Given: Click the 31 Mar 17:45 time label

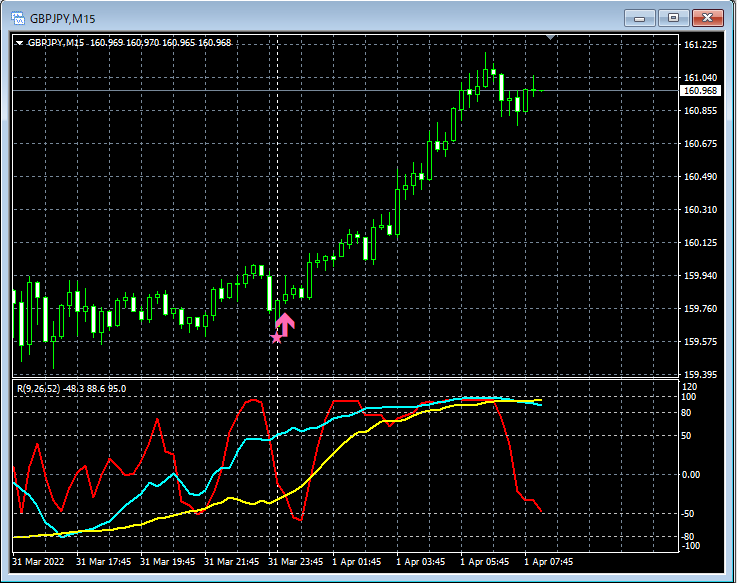Looking at the screenshot, I should click(104, 561).
